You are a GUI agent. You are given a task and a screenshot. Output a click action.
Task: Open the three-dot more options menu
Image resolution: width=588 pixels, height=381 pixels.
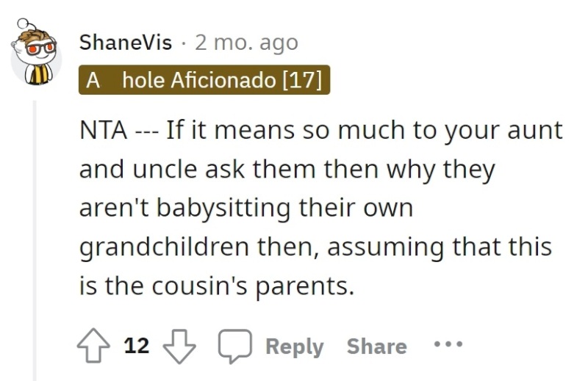click(x=448, y=344)
